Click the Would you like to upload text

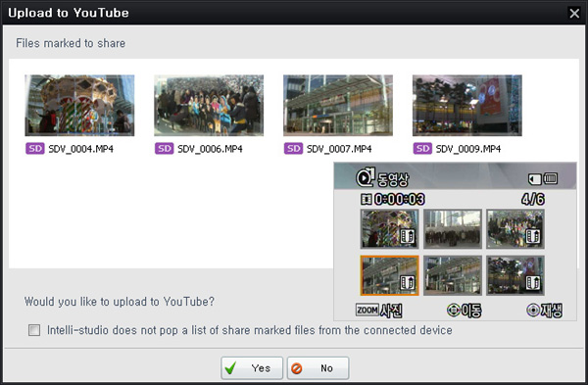point(120,302)
